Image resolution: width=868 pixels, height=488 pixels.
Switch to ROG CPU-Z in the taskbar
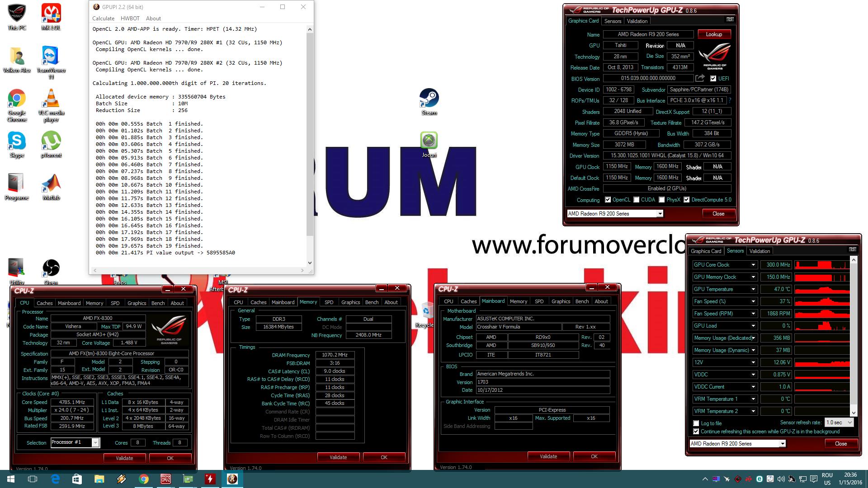pyautogui.click(x=165, y=479)
